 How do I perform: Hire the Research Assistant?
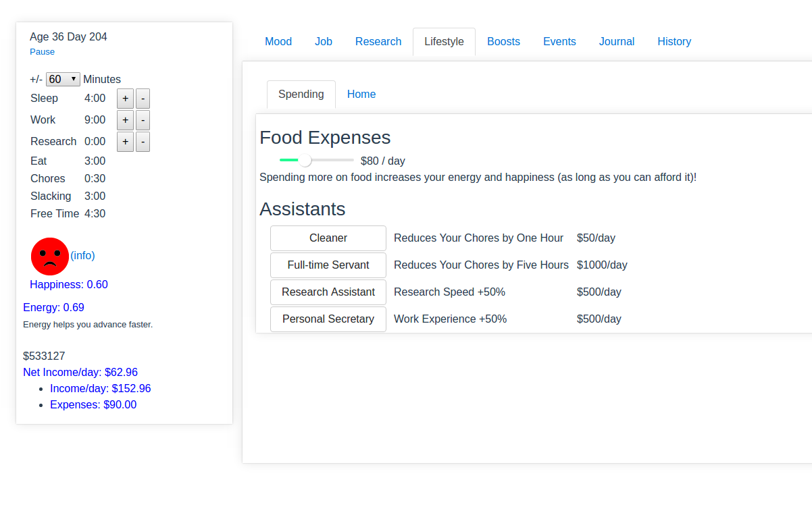328,292
